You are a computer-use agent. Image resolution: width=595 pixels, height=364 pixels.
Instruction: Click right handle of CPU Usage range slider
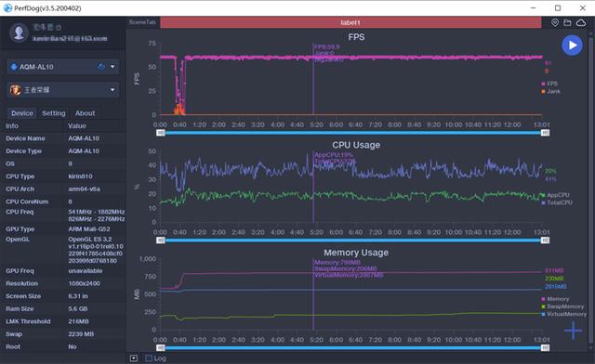(x=546, y=240)
